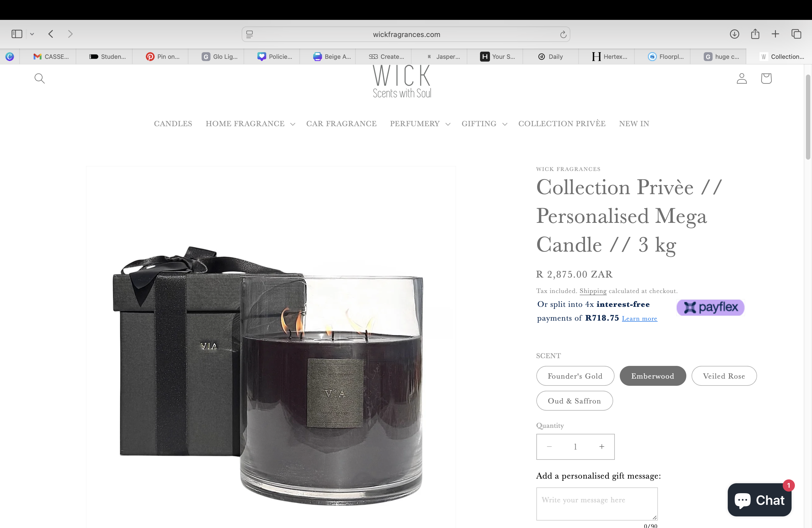Click the Safari sidebar toggle icon
The width and height of the screenshot is (812, 528).
click(17, 34)
